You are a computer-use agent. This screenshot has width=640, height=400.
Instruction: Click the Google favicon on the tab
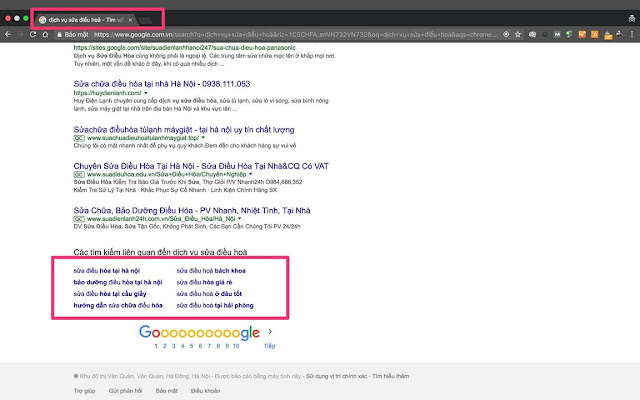coord(42,20)
